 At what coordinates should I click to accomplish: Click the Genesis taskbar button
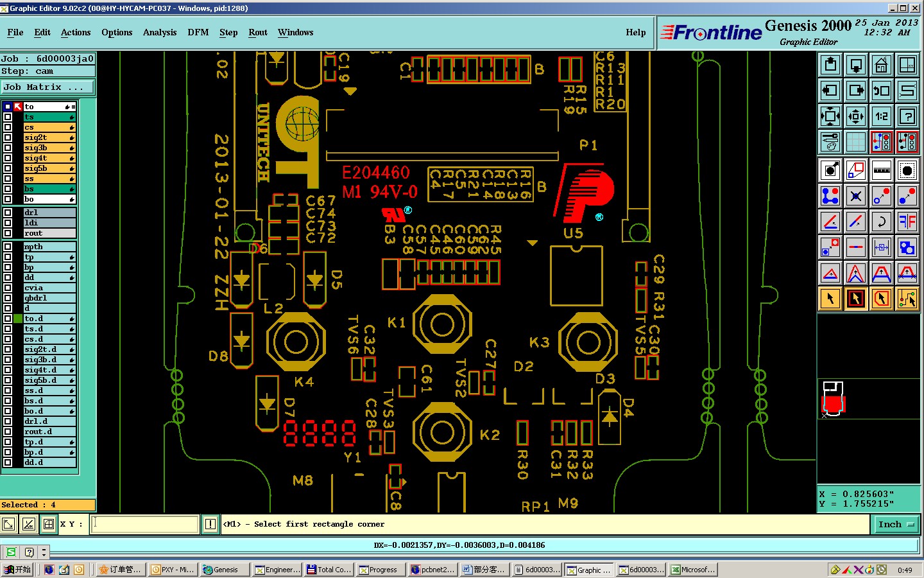coord(224,570)
